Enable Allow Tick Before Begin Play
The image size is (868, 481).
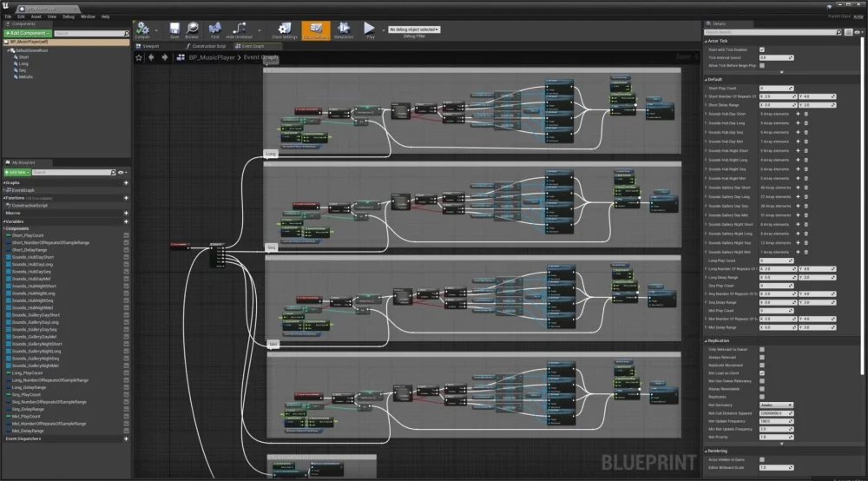(762, 65)
